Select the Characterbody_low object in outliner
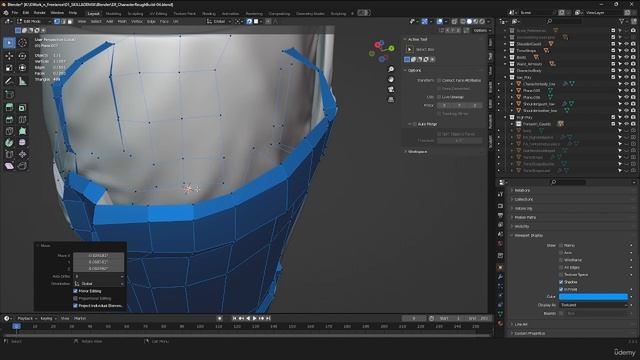This screenshot has height=360, width=640. click(539, 84)
